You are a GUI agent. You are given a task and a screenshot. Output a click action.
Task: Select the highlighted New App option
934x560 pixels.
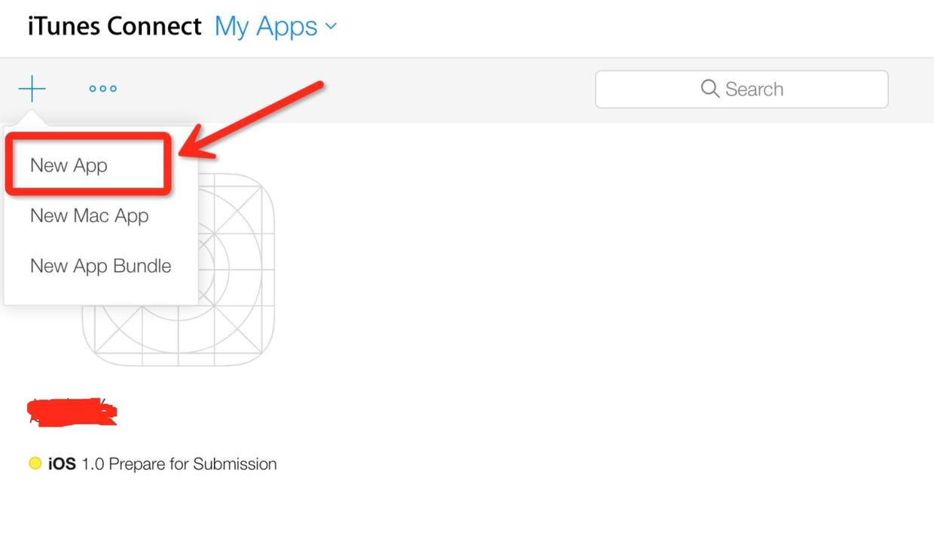(x=68, y=166)
